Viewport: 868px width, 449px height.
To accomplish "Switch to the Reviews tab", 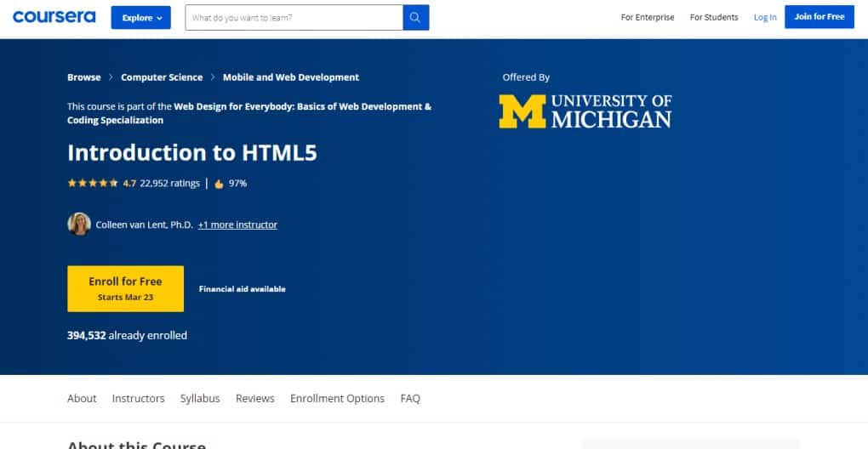I will tap(255, 398).
